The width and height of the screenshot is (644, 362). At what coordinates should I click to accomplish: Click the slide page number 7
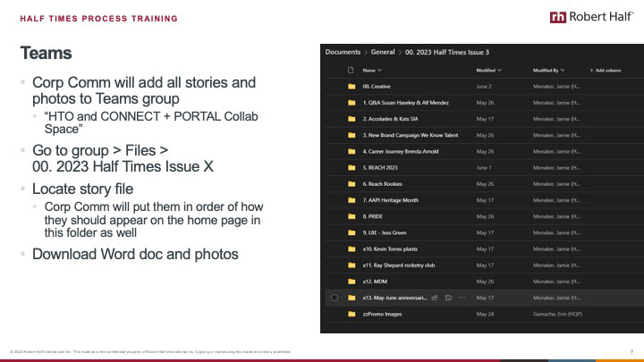click(631, 352)
